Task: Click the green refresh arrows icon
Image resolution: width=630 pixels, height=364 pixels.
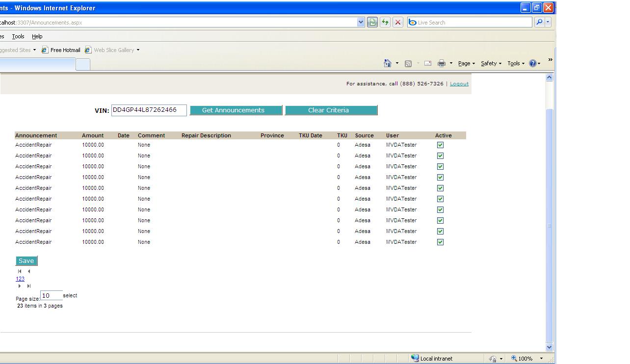Action: pos(385,22)
